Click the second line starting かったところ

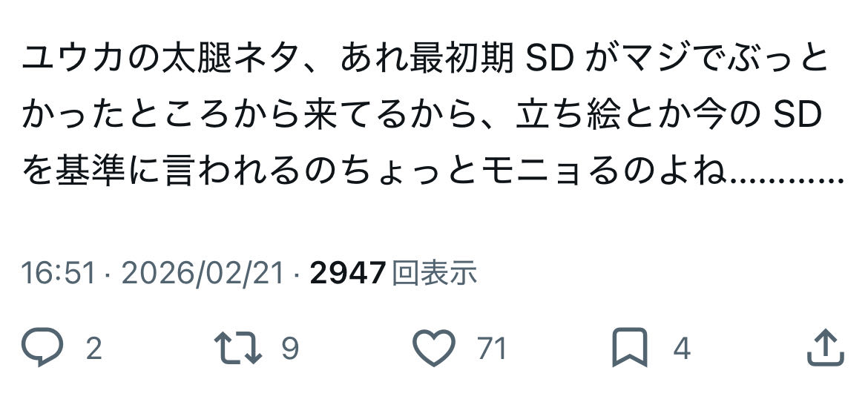tap(422, 116)
